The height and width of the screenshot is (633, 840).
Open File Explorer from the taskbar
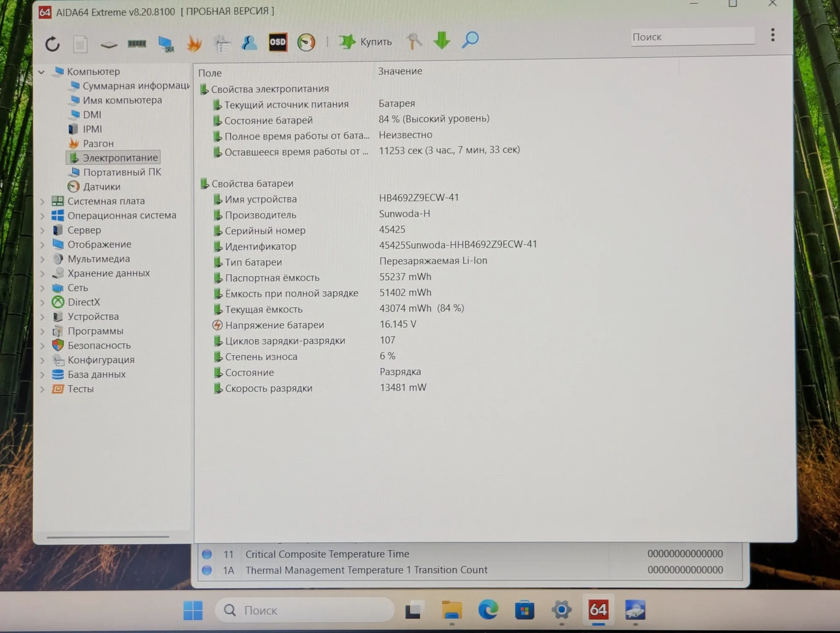tap(452, 610)
